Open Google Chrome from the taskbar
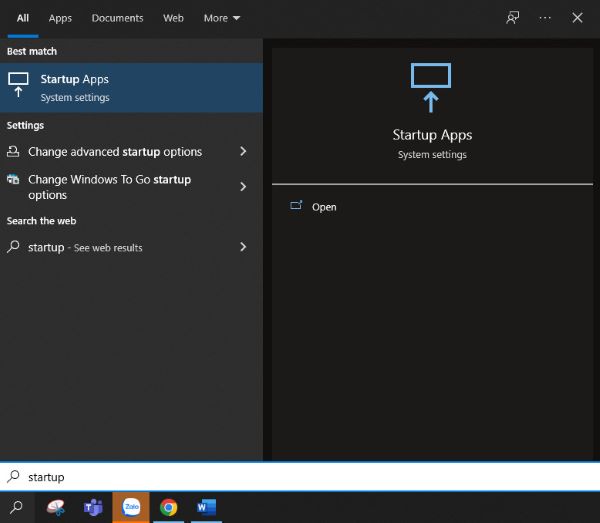 168,507
